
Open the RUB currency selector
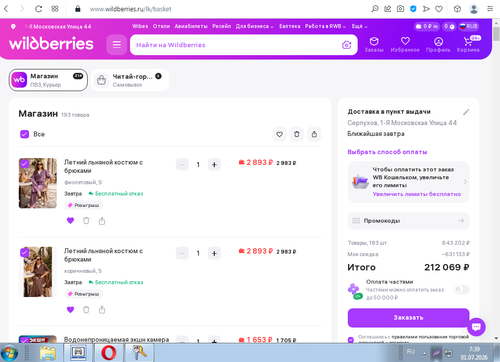[x=469, y=26]
